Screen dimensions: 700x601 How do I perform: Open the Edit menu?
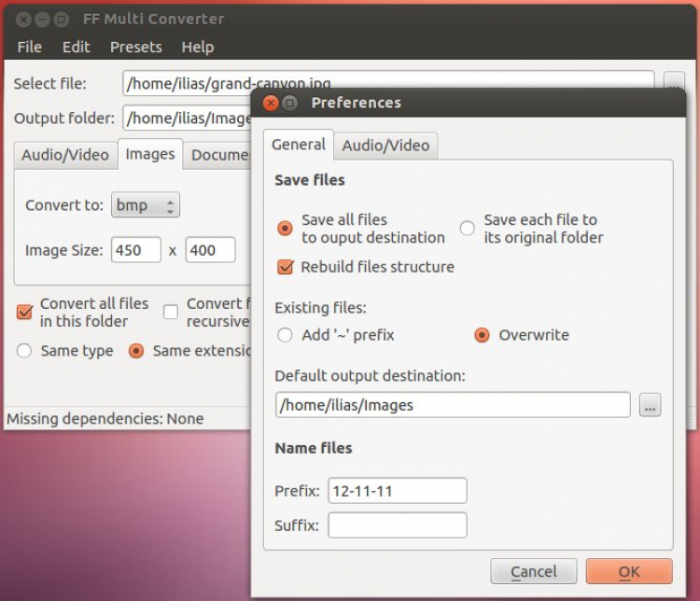(x=76, y=47)
